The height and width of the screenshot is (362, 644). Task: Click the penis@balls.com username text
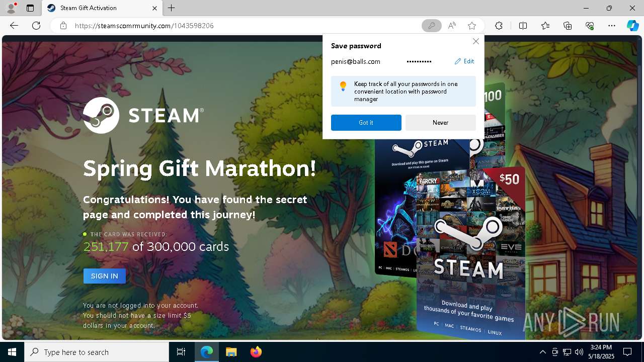tap(356, 61)
